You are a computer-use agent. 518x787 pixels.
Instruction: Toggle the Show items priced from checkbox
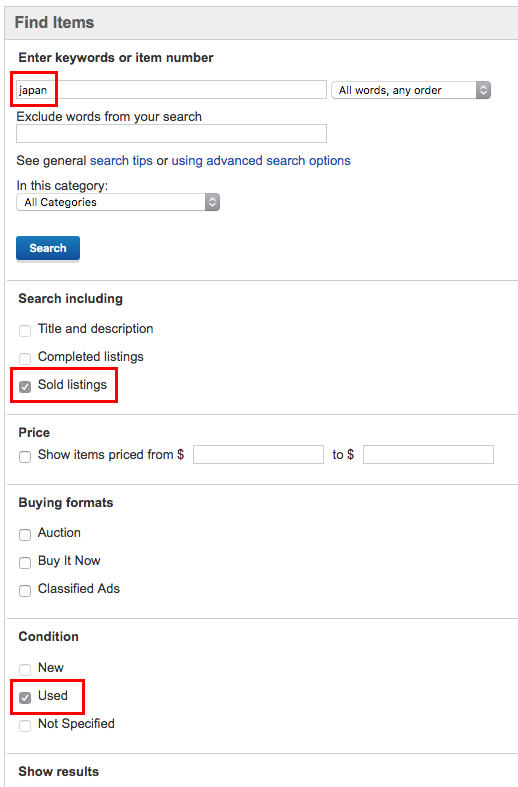(25, 457)
